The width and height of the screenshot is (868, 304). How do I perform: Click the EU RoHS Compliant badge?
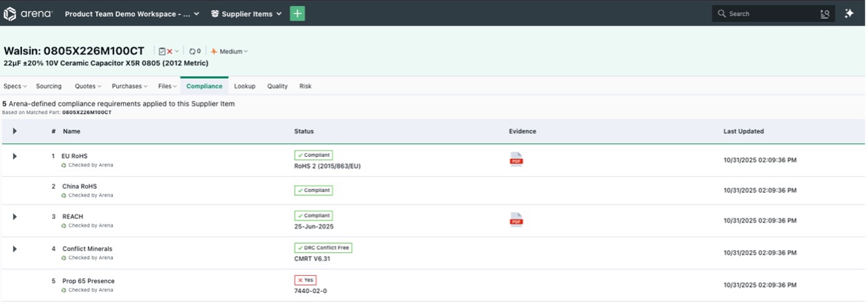[x=313, y=155]
